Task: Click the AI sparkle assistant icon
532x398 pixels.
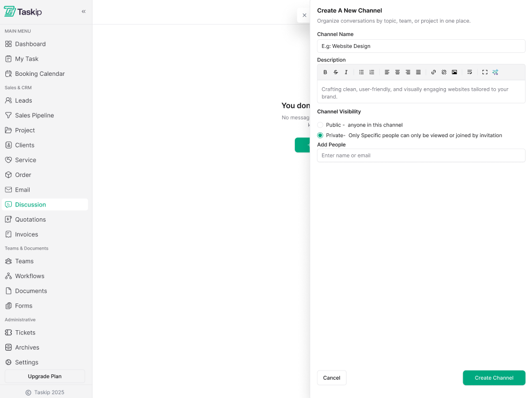Action: [495, 72]
